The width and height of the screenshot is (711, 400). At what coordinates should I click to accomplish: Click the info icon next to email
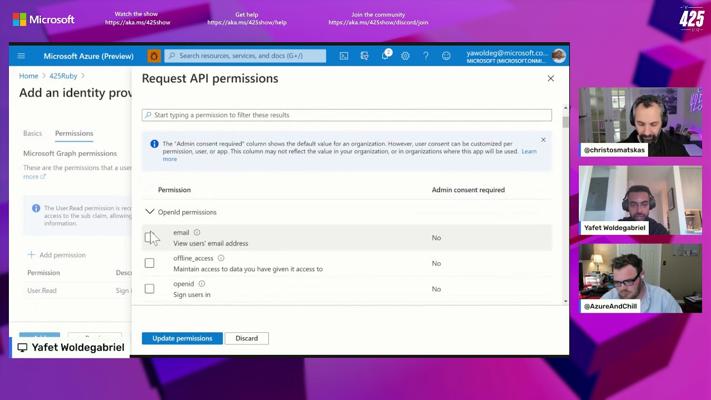(x=197, y=232)
